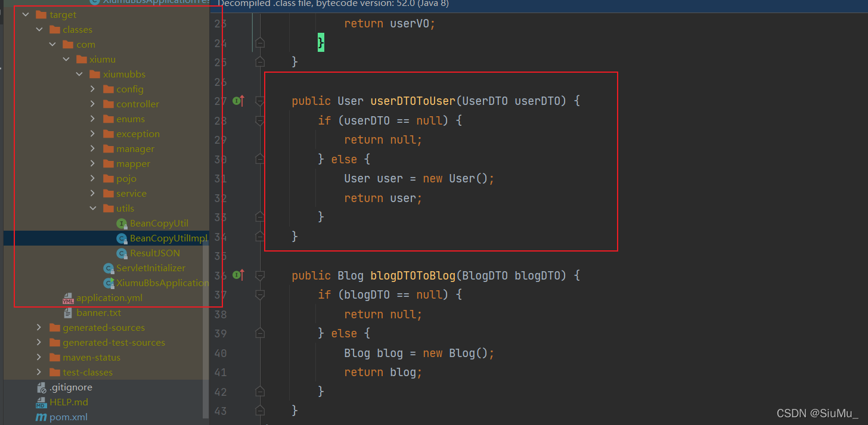Expand the exception package
Image resolution: width=868 pixels, height=425 pixels.
pyautogui.click(x=93, y=134)
